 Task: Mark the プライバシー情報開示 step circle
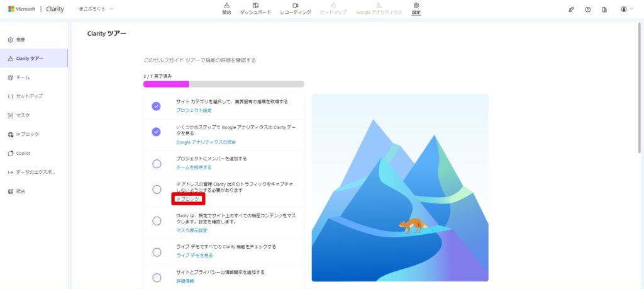coord(157,278)
